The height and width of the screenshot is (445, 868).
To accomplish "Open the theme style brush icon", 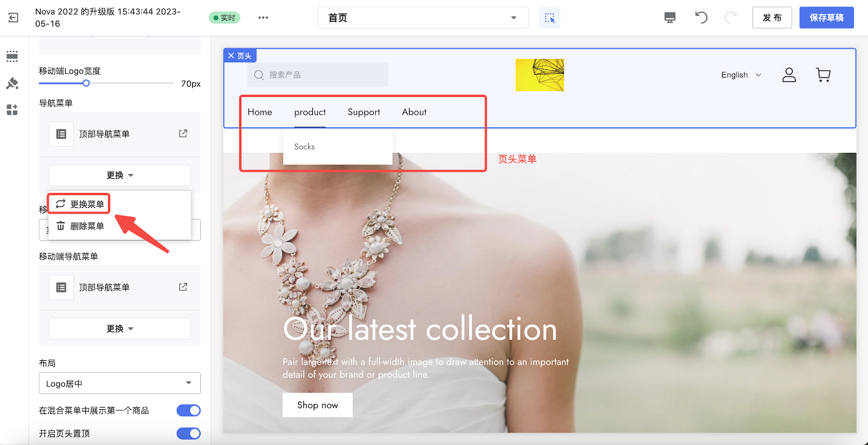I will click(x=12, y=83).
